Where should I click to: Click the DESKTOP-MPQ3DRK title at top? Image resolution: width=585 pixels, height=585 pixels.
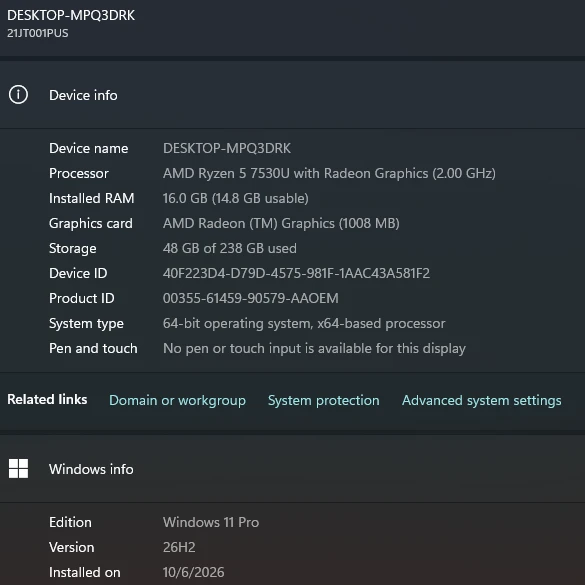(71, 15)
